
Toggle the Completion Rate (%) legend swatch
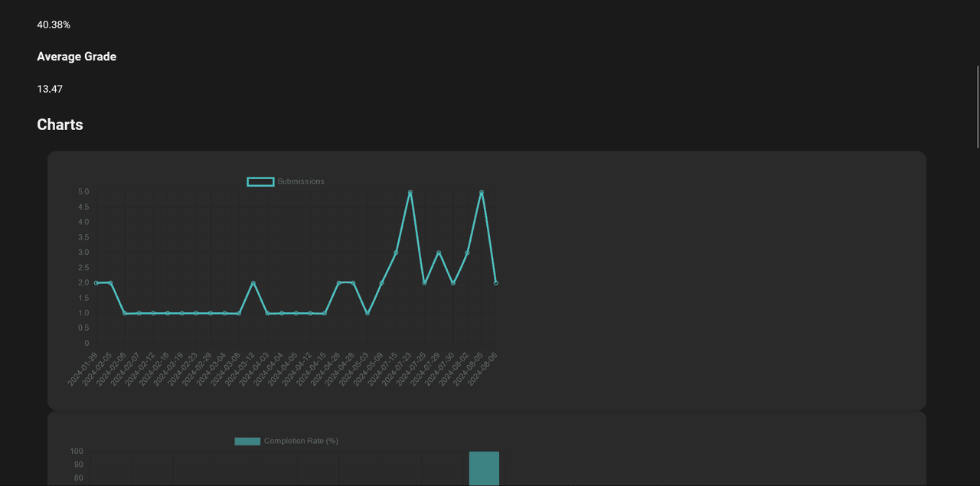point(247,442)
